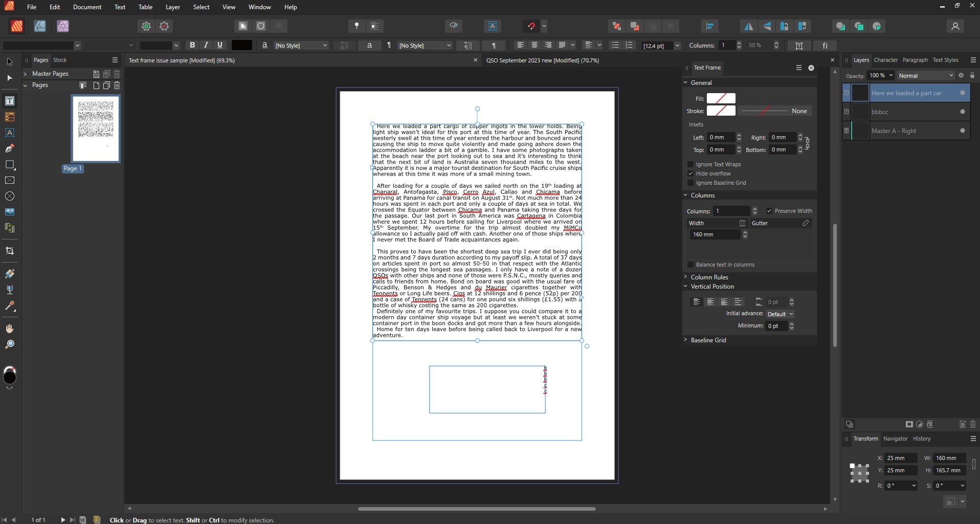
Task: Click the Preserve Width checkbox label
Action: pyautogui.click(x=793, y=211)
